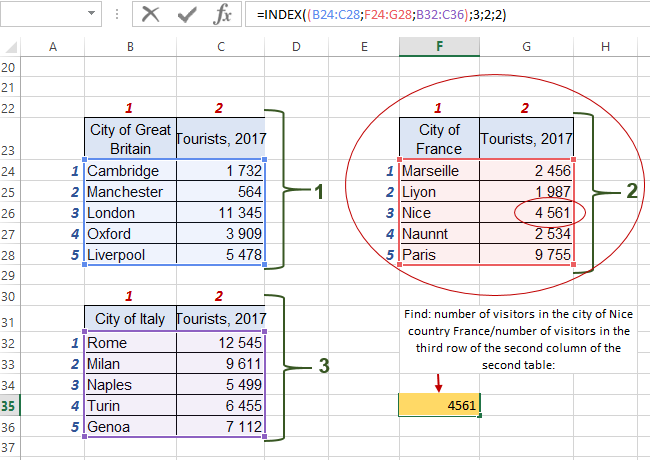Select row 35 header

[10, 406]
